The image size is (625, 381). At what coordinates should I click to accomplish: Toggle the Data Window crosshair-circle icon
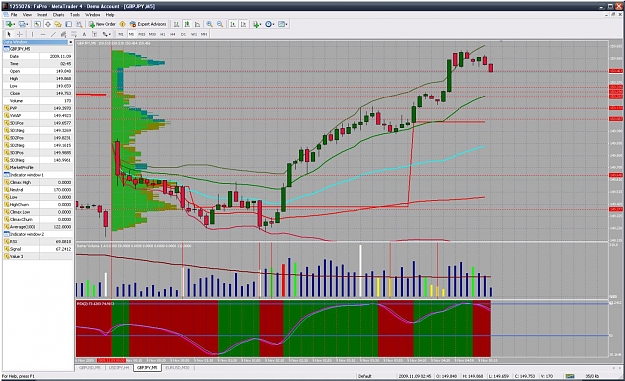coord(47,24)
